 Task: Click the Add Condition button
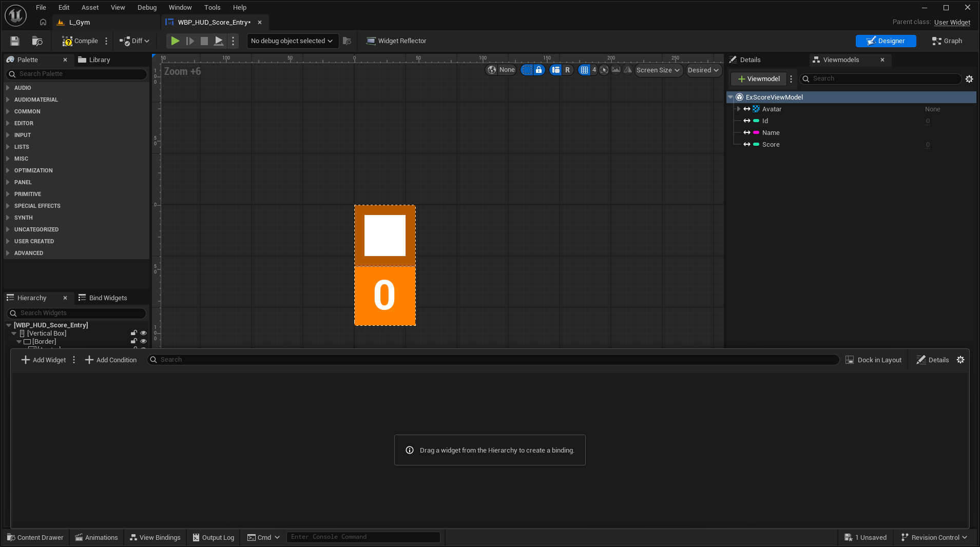pyautogui.click(x=111, y=360)
